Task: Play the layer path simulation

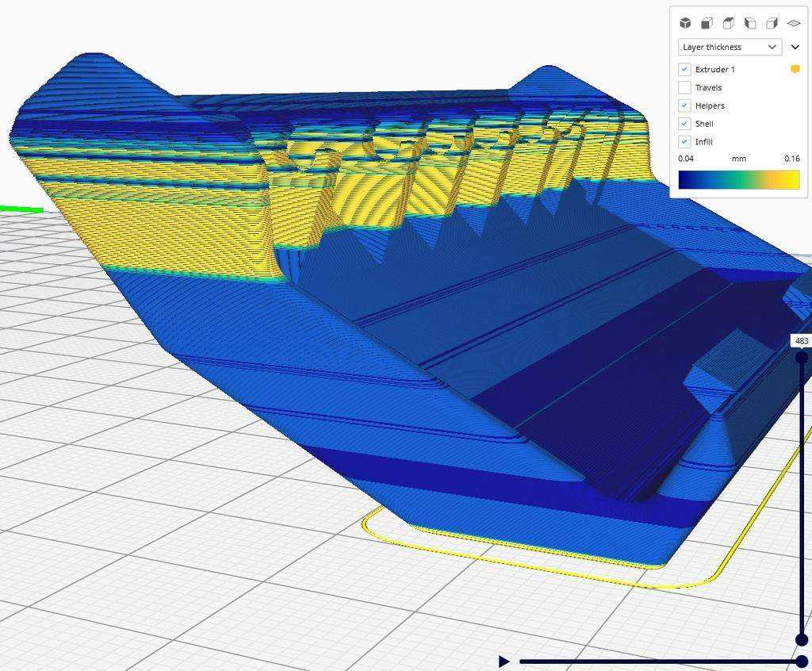Action: 504,661
